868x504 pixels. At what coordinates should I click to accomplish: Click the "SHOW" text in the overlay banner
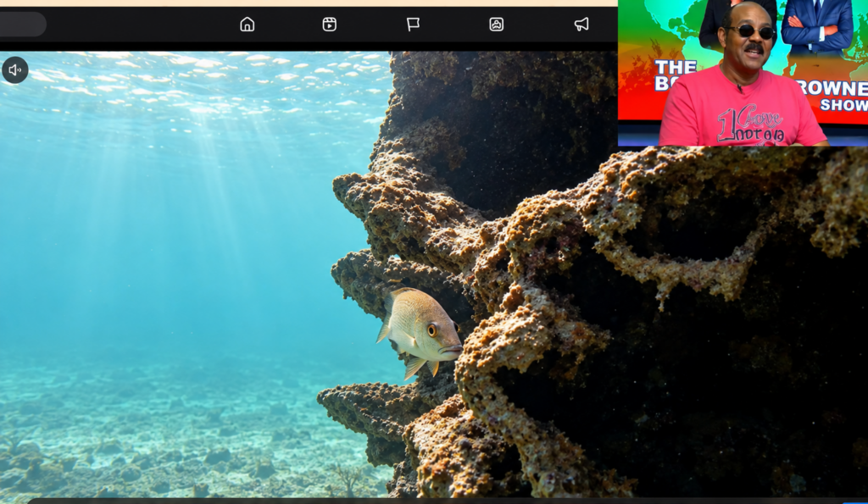click(843, 105)
